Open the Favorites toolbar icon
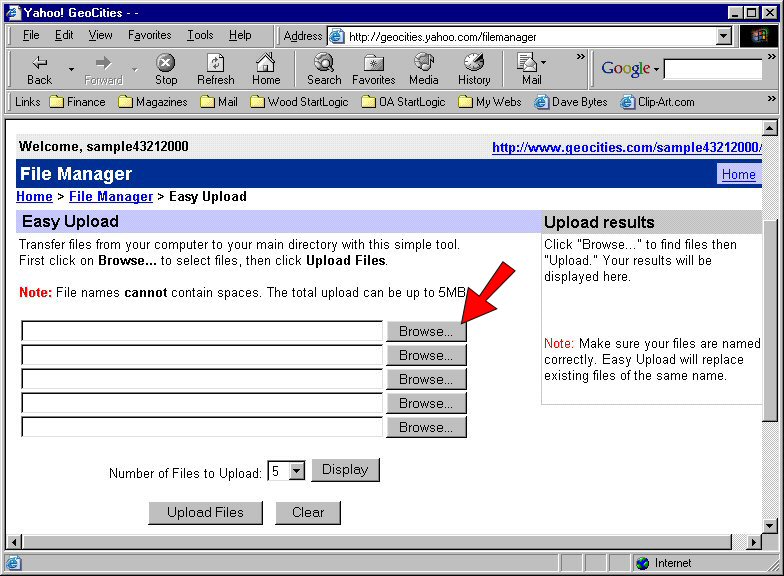This screenshot has height=576, width=784. [374, 70]
